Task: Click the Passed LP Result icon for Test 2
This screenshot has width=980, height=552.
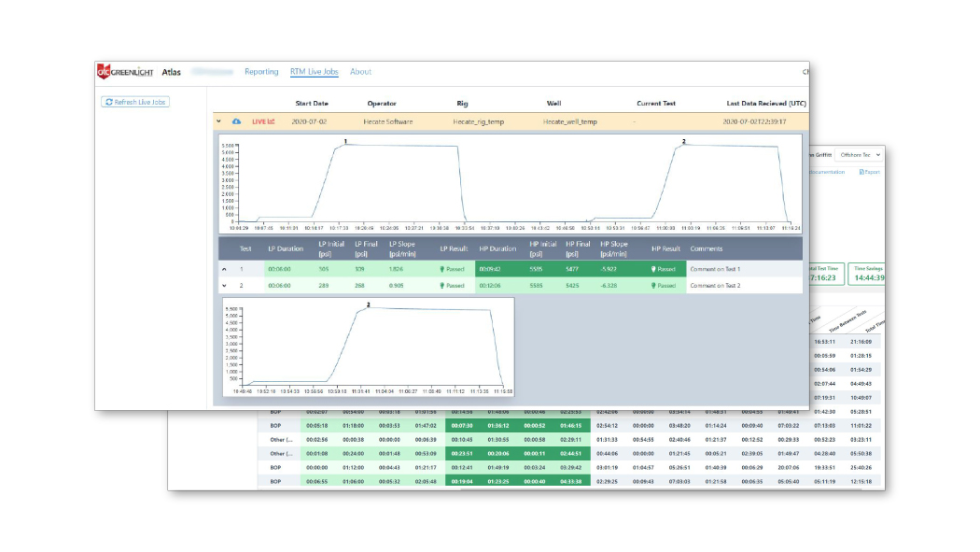Action: tap(443, 286)
